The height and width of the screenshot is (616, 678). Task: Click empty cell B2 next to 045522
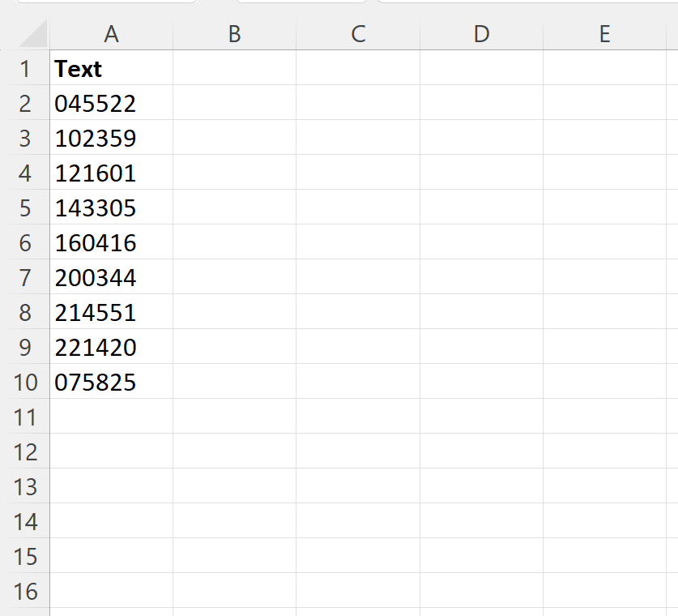(234, 104)
